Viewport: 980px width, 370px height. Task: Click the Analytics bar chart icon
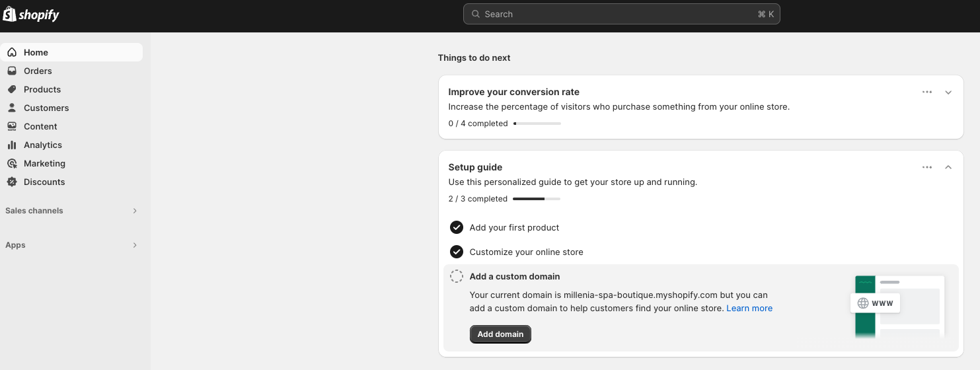[x=12, y=145]
